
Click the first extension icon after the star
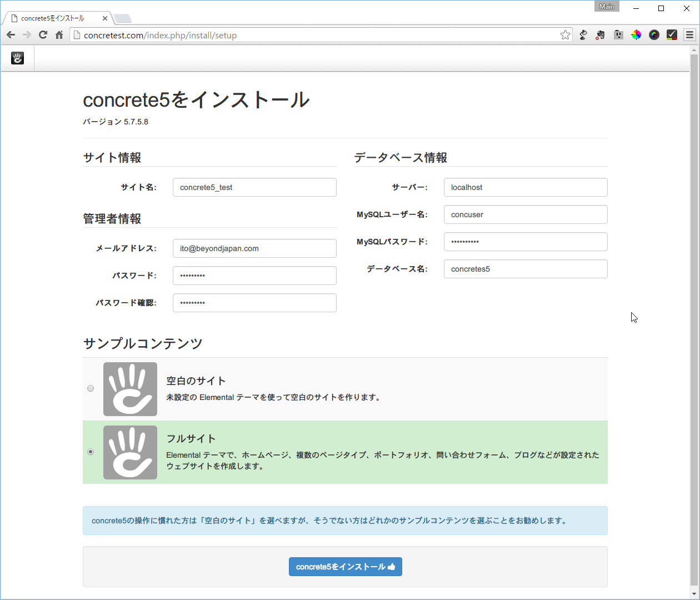coord(583,35)
